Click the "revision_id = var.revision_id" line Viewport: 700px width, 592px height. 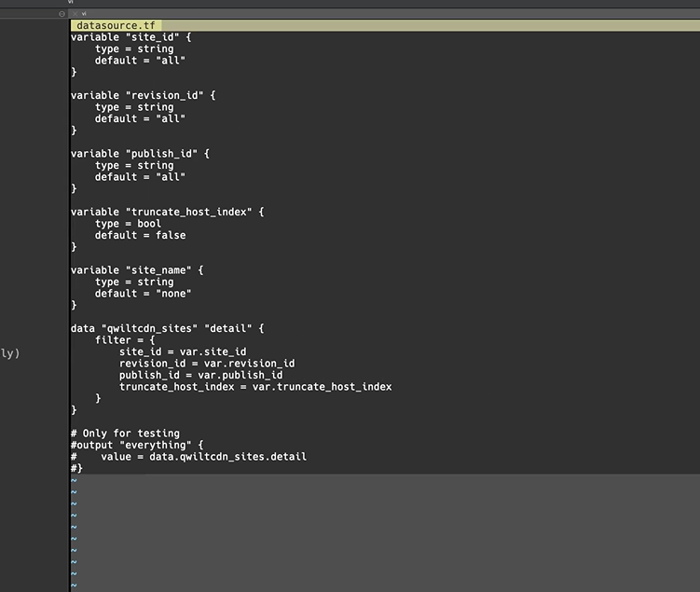coord(207,364)
